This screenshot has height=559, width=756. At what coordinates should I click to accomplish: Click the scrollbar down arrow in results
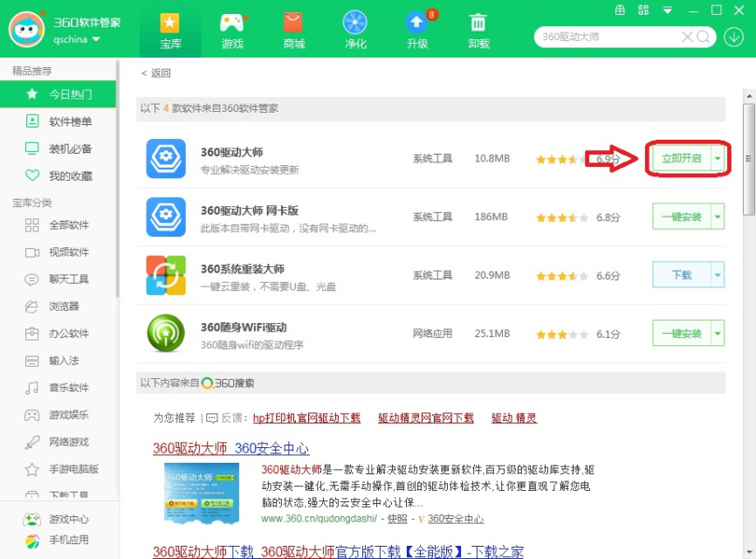point(749,552)
